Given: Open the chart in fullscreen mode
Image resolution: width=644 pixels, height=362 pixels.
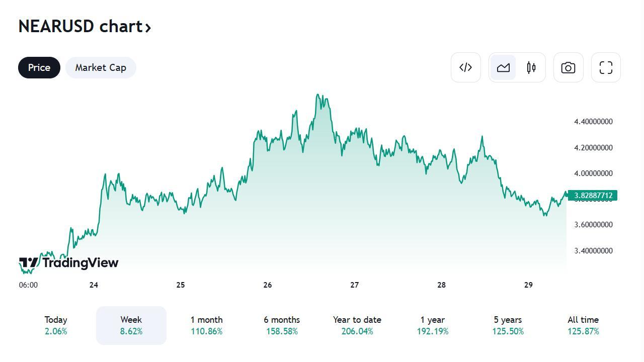Looking at the screenshot, I should [606, 67].
